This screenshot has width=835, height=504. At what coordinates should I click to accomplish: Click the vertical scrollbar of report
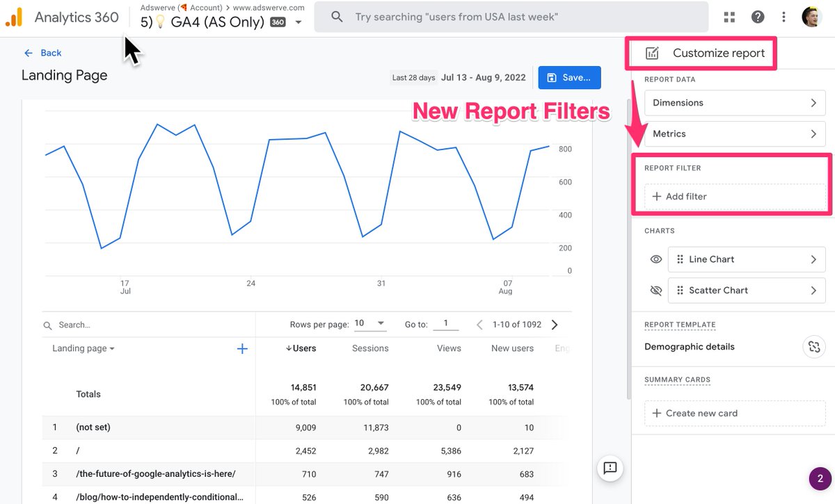pos(628,250)
